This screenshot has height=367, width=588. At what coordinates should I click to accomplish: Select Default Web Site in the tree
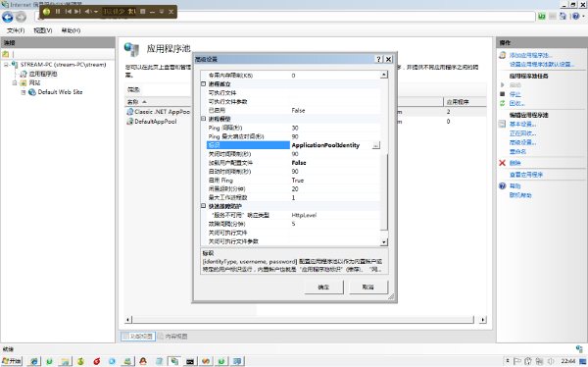[x=60, y=92]
